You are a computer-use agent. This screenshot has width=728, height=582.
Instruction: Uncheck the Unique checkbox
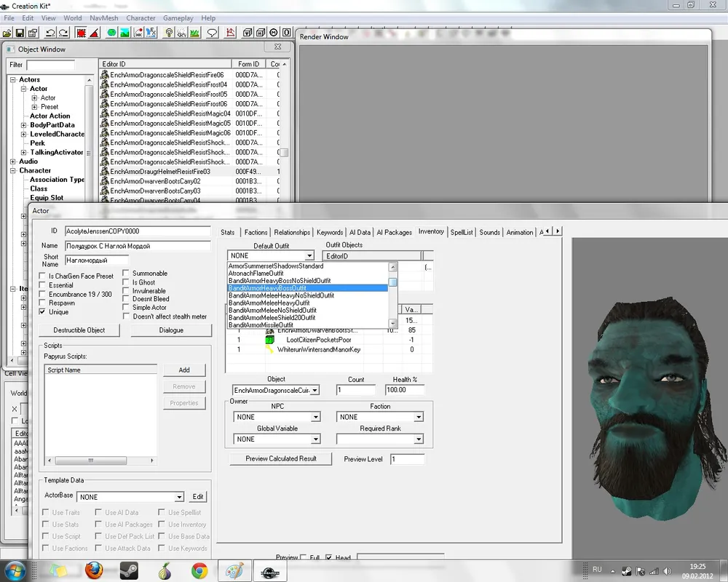tap(43, 312)
